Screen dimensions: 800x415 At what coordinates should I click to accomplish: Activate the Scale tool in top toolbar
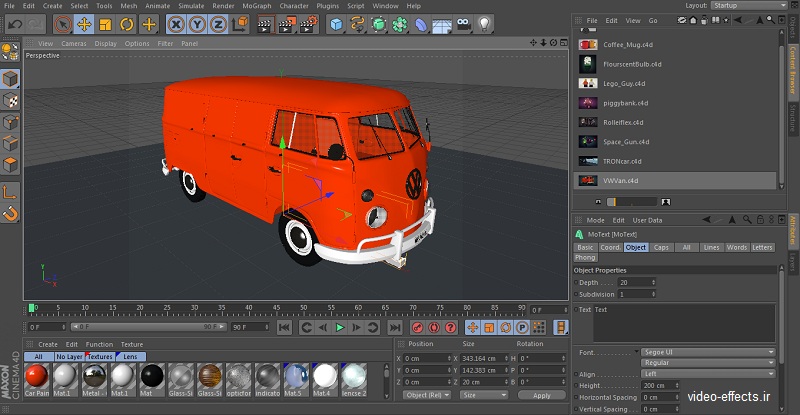(106, 24)
